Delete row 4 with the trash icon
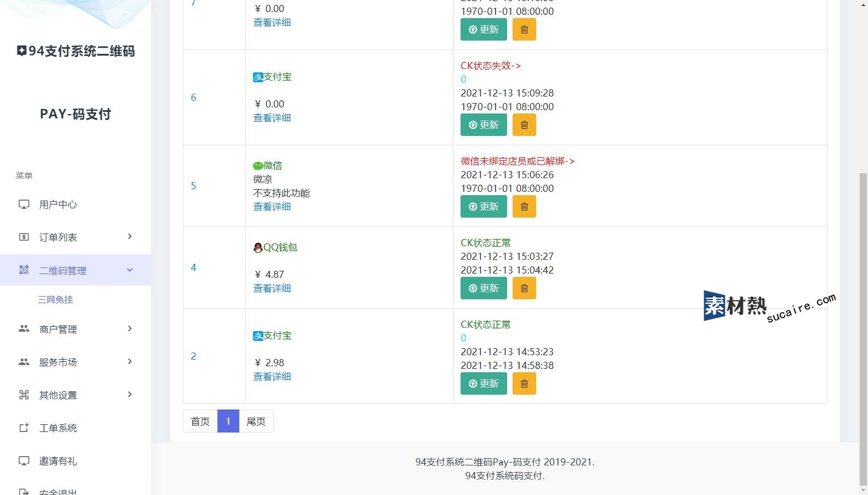868x495 pixels. 524,288
